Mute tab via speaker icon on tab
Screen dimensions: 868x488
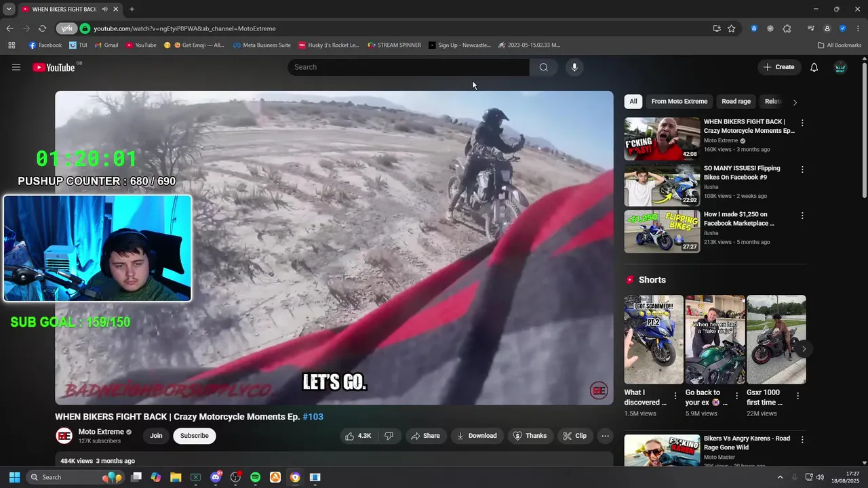105,9
